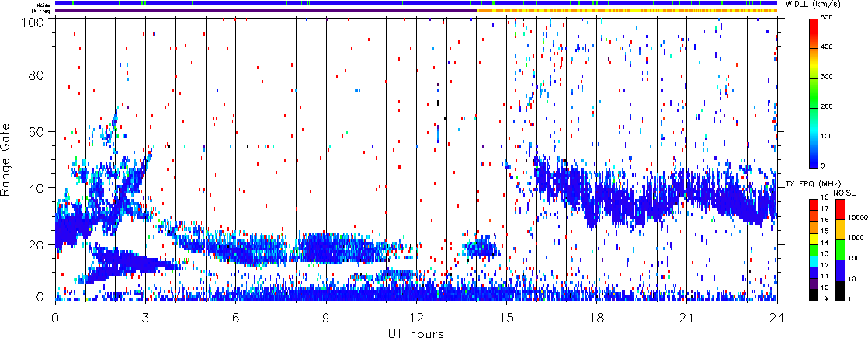This screenshot has width=868, height=338.
Task: Select the "TX FRQ (MHz)" legend title
Action: click(x=811, y=183)
